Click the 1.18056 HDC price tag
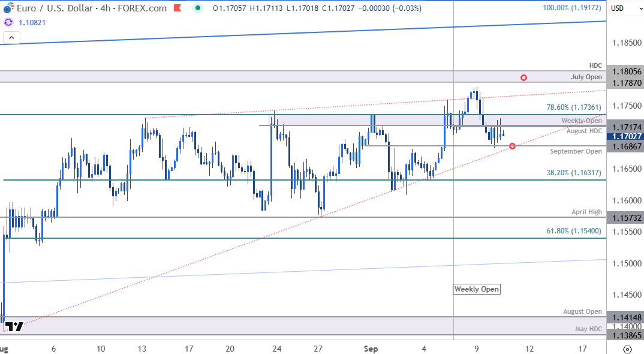 pyautogui.click(x=625, y=72)
